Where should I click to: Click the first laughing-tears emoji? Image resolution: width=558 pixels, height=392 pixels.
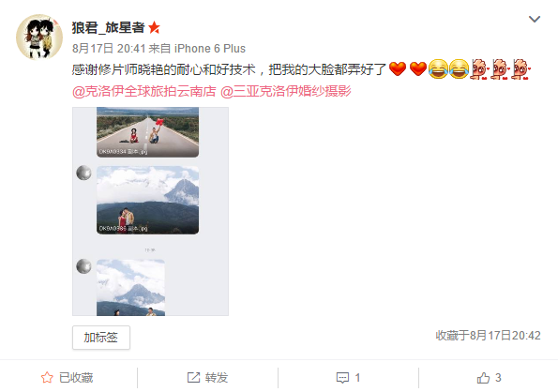point(438,69)
